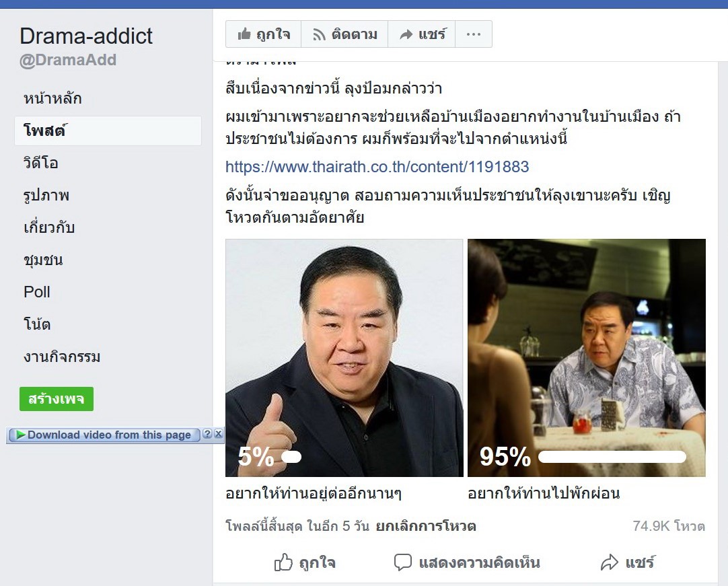Click the thumbs-up ถูกใจ page button
This screenshot has height=586, width=728.
[263, 34]
